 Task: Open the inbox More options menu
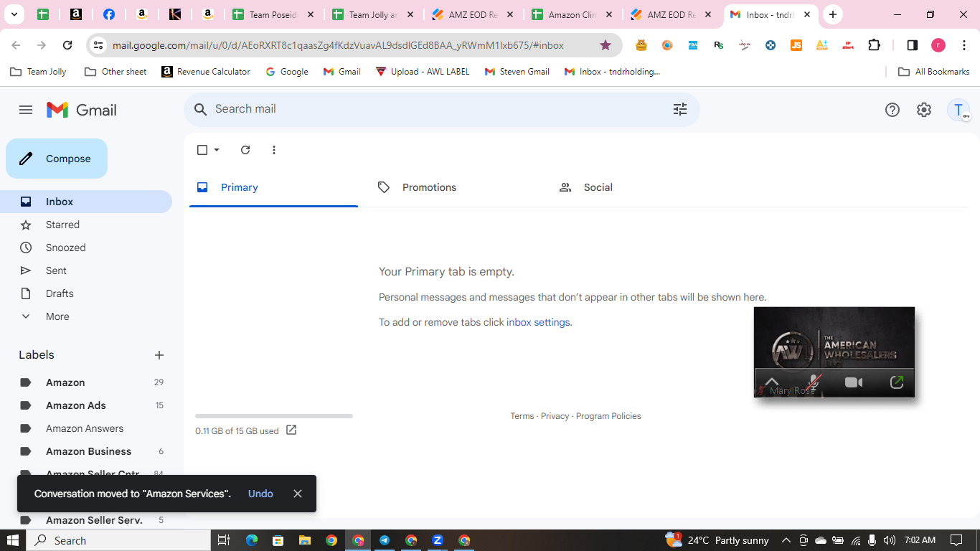[274, 150]
